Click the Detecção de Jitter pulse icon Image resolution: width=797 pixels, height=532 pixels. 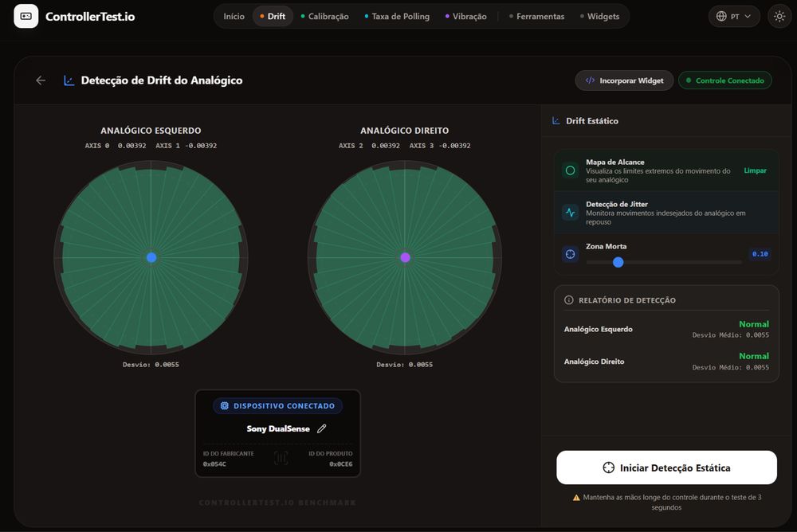(x=571, y=213)
